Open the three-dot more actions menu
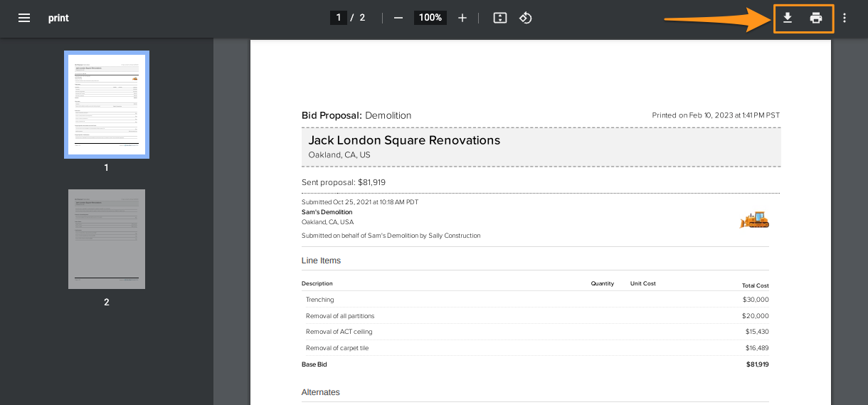Screen dimensions: 868x405 (845, 18)
